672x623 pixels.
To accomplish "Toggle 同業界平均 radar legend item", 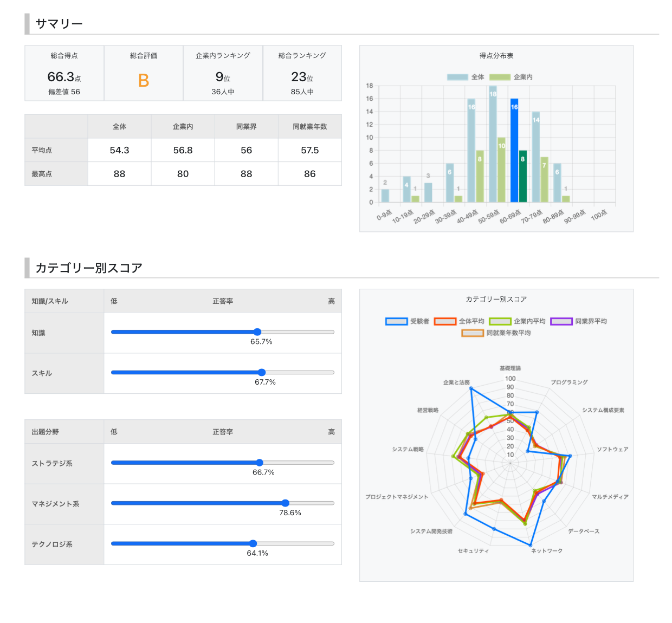I will pyautogui.click(x=578, y=321).
